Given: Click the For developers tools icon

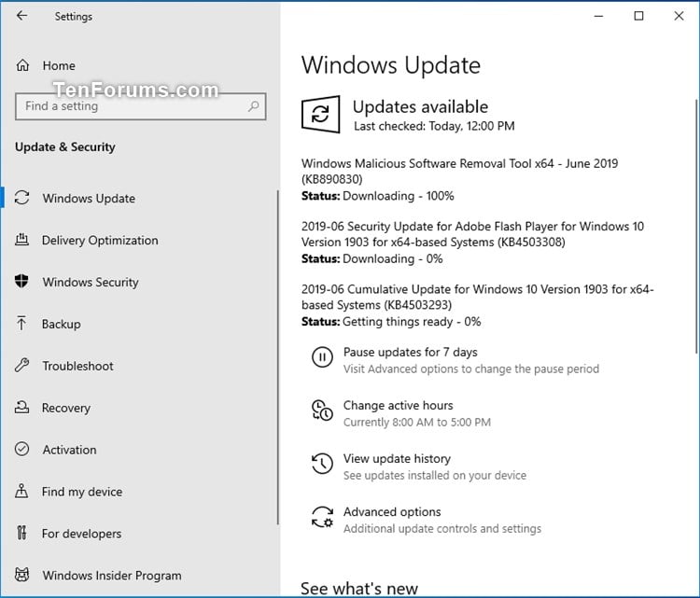Looking at the screenshot, I should (21, 533).
